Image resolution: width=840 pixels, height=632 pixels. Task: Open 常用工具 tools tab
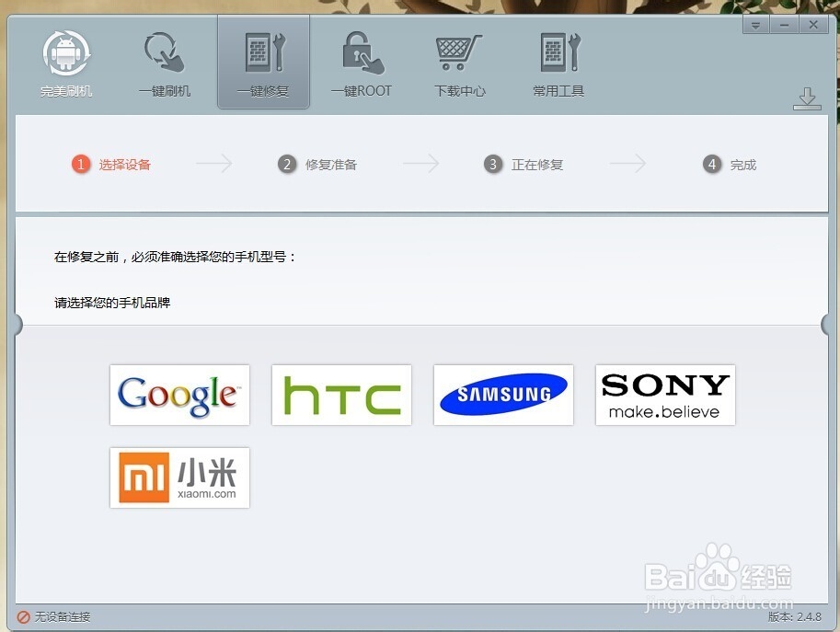(x=558, y=63)
